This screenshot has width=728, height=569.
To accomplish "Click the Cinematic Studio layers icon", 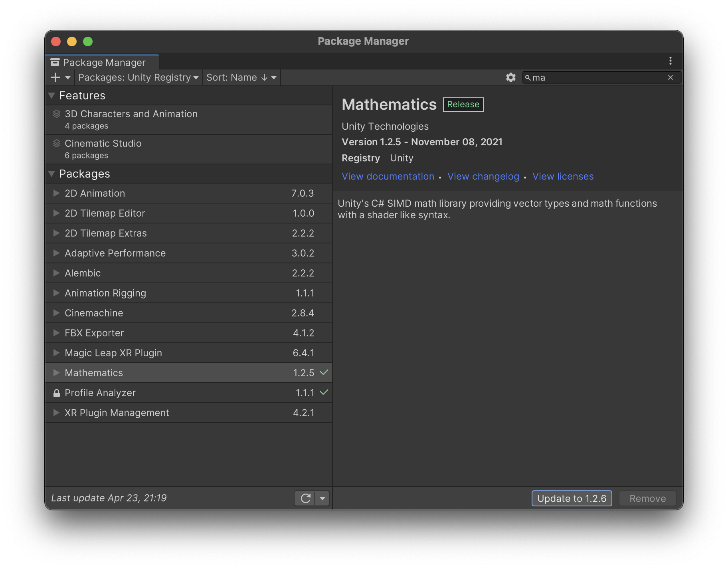I will tap(57, 143).
